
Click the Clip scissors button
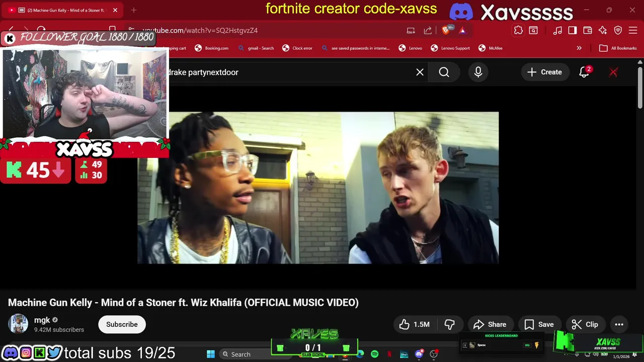coord(585,324)
